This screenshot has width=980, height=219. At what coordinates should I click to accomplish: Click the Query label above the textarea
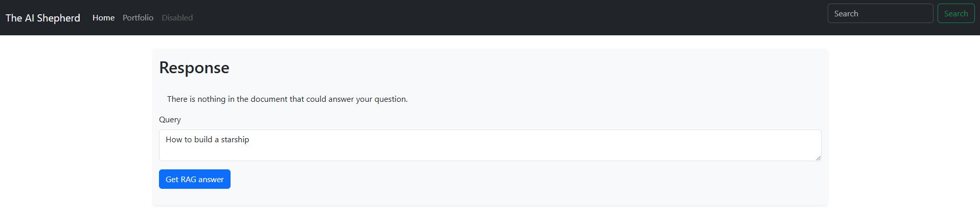coord(170,120)
